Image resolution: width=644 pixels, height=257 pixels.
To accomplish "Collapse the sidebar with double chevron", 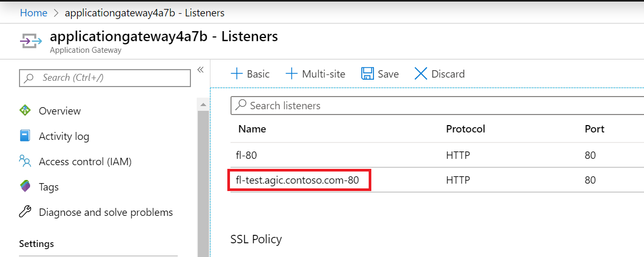I will (200, 70).
